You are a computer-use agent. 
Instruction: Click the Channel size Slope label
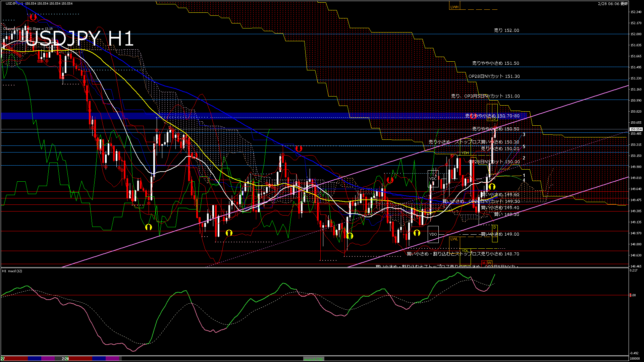pyautogui.click(x=28, y=29)
